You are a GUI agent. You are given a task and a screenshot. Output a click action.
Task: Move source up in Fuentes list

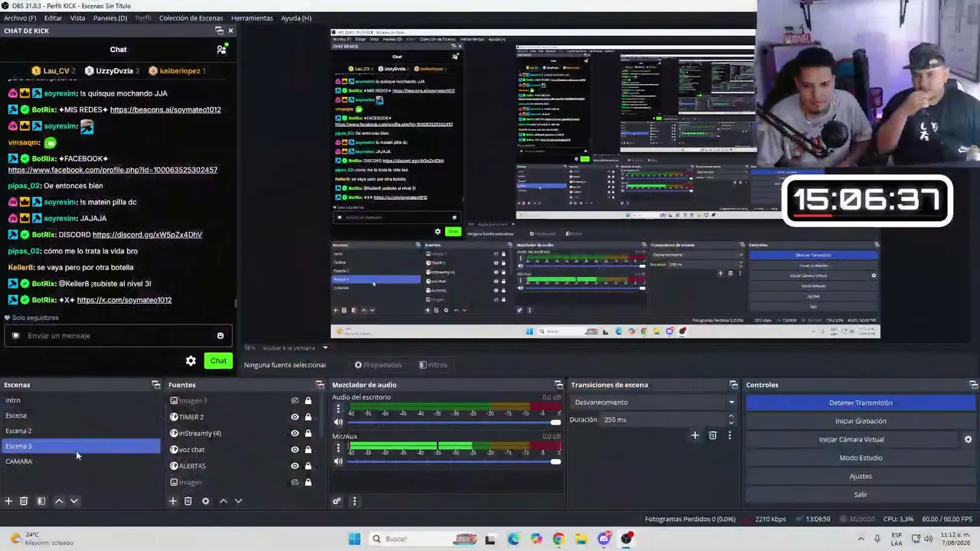224,501
